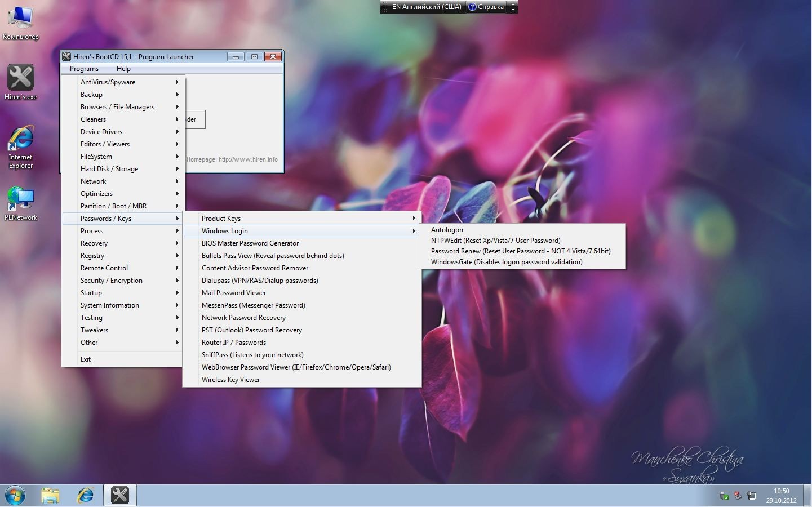Expand the Hard Disk / Storage submenu

122,169
